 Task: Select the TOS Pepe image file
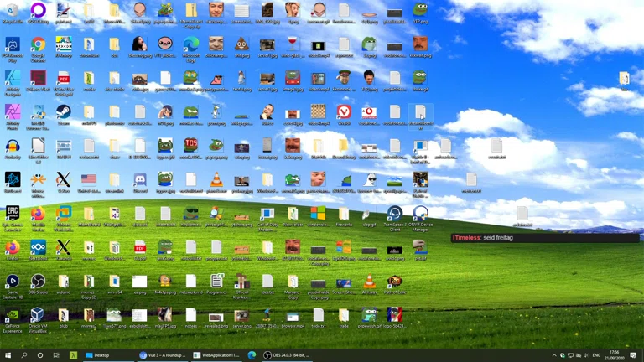190,148
